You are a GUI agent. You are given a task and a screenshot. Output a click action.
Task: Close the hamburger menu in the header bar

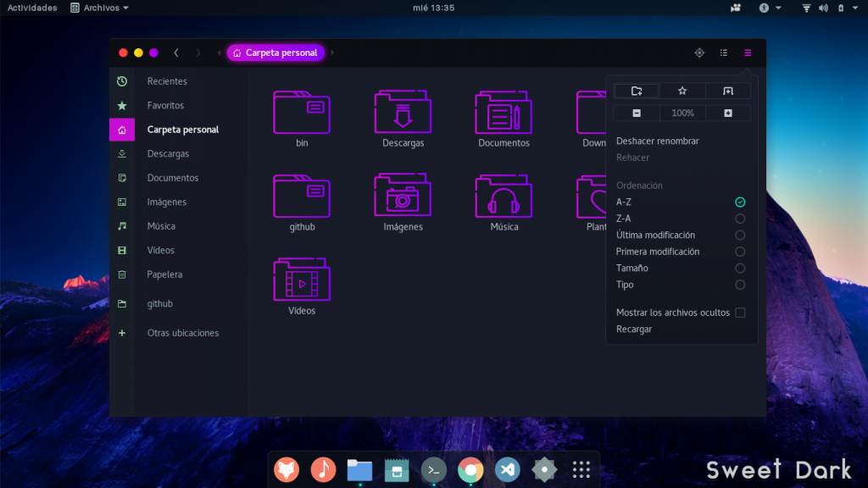[748, 53]
